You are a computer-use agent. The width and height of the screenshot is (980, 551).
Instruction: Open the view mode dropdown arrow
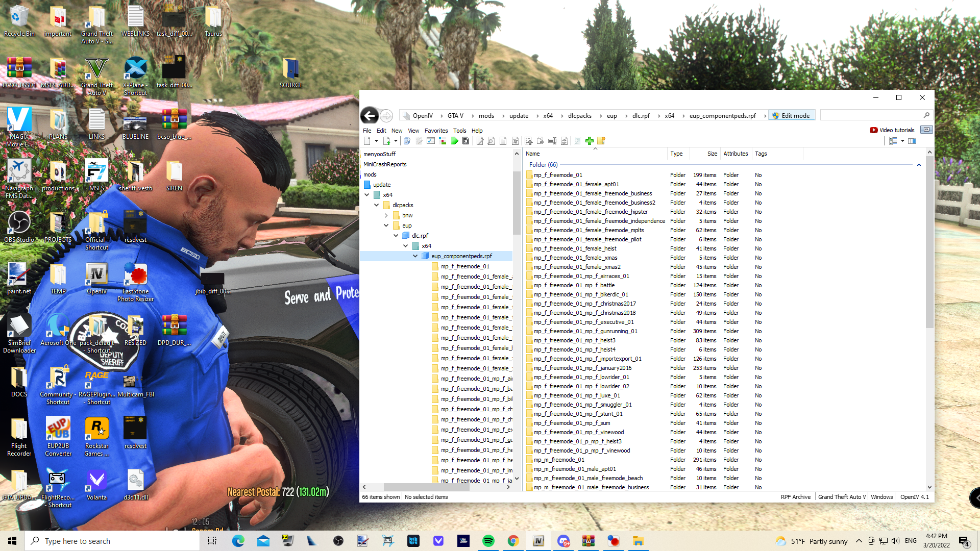coord(902,141)
